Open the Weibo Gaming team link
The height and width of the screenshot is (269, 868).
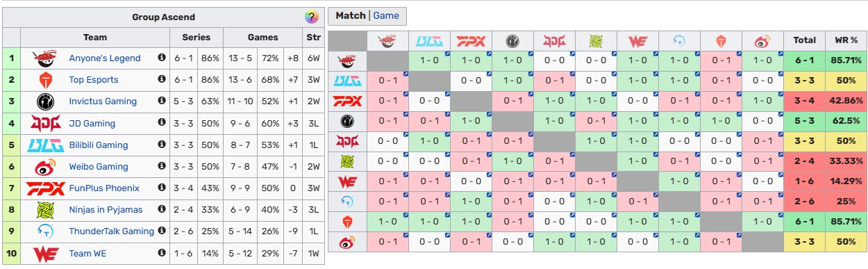99,166
